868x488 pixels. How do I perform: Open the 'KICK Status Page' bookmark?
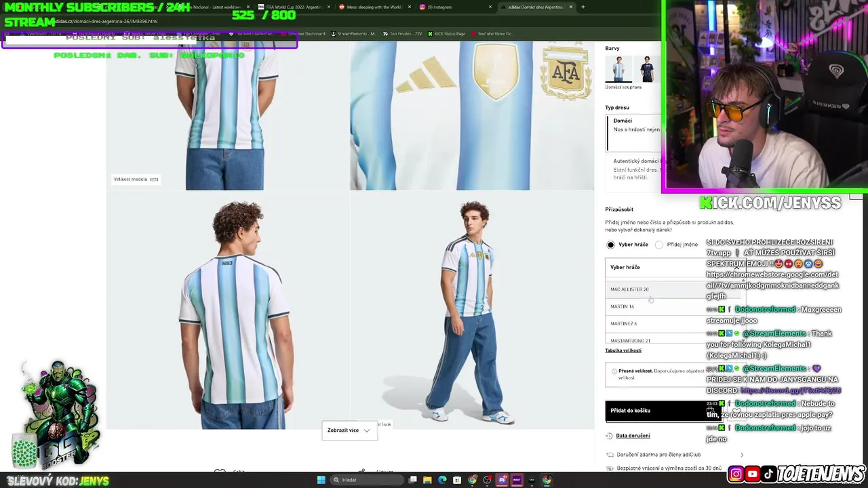(x=446, y=34)
